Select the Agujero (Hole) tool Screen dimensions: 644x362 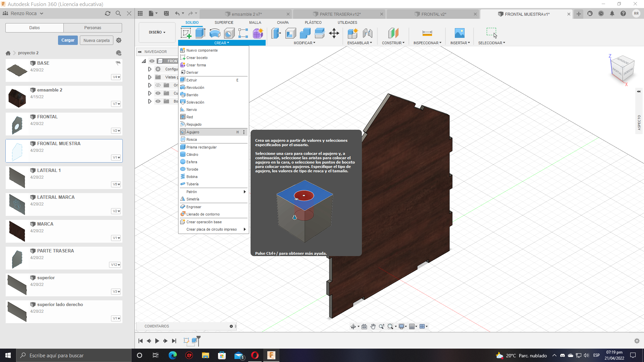coord(193,132)
